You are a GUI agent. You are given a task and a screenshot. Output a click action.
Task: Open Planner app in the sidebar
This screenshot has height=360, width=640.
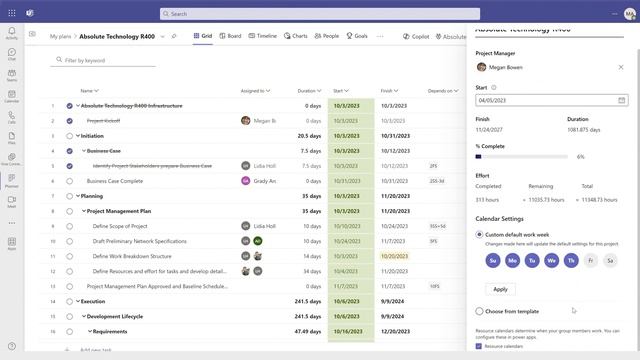coord(12,180)
